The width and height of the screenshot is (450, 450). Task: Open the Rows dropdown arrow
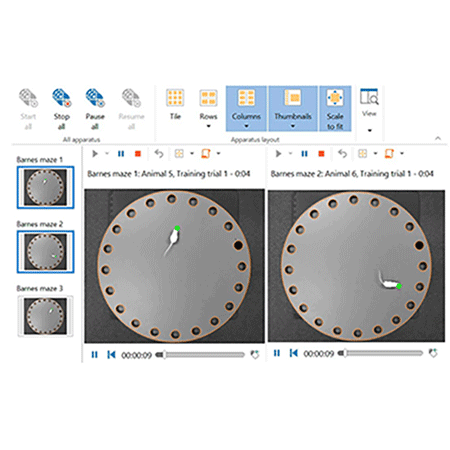(209, 126)
